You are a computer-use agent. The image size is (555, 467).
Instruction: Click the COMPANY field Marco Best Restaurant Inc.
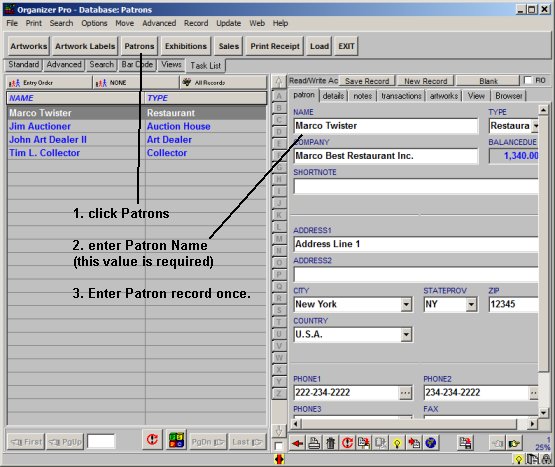[385, 156]
